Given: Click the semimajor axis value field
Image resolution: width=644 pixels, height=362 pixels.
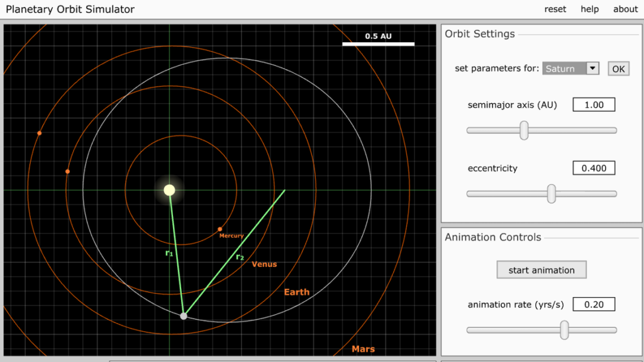Looking at the screenshot, I should pos(594,105).
